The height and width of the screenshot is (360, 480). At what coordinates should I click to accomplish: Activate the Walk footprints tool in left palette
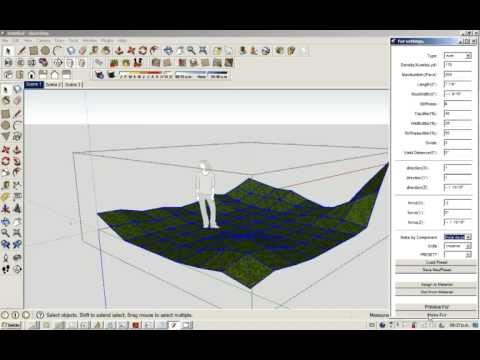point(6,269)
